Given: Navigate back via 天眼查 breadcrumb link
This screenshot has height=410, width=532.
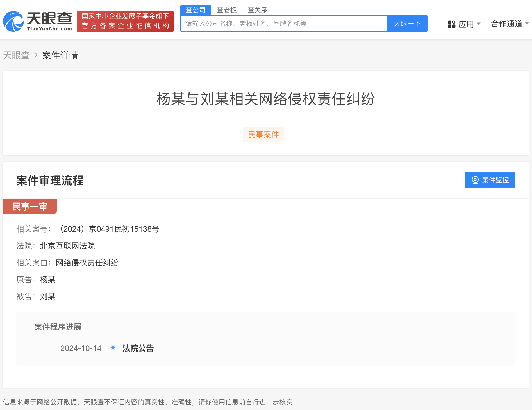Looking at the screenshot, I should coord(16,56).
